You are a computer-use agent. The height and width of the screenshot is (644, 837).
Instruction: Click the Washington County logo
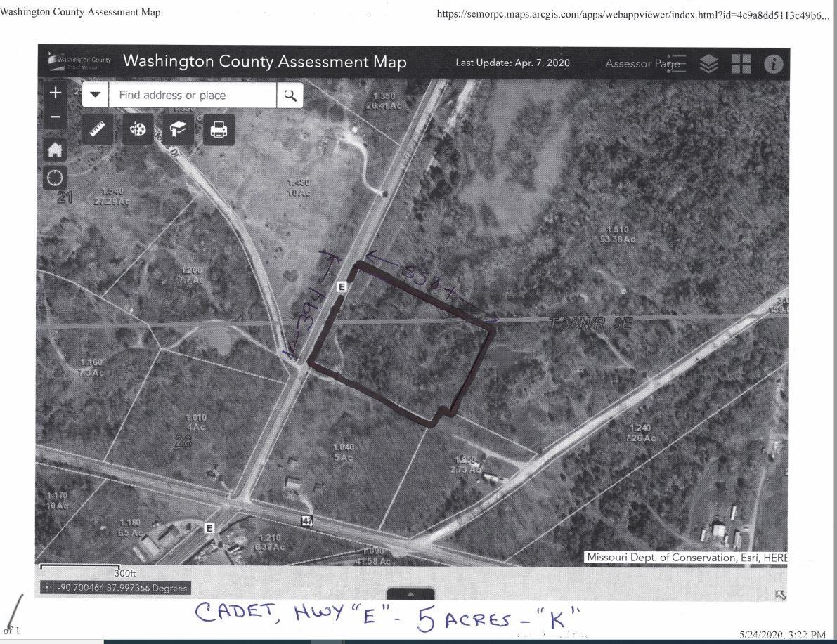click(79, 62)
